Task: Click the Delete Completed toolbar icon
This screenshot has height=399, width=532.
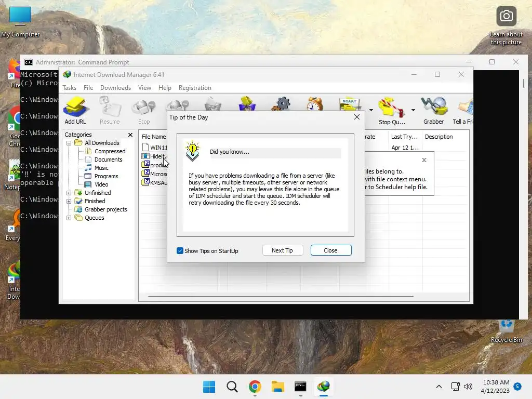Action: (247, 103)
